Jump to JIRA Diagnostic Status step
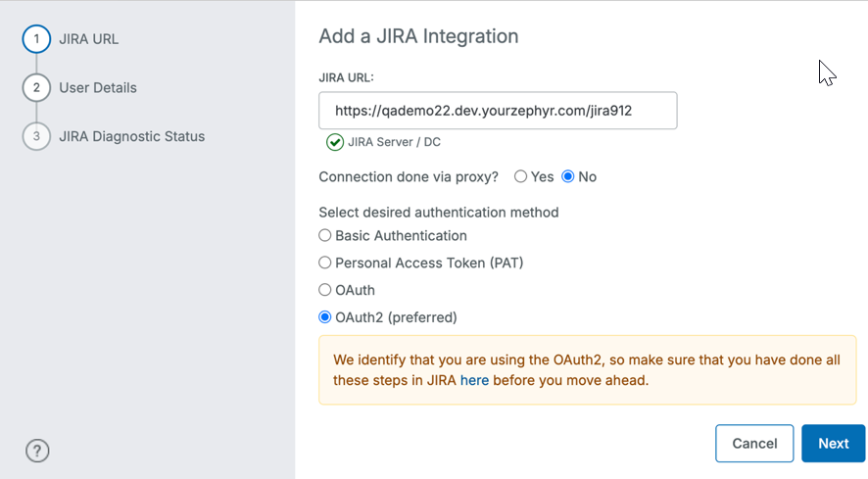Image resolution: width=868 pixels, height=479 pixels. pyautogui.click(x=131, y=136)
